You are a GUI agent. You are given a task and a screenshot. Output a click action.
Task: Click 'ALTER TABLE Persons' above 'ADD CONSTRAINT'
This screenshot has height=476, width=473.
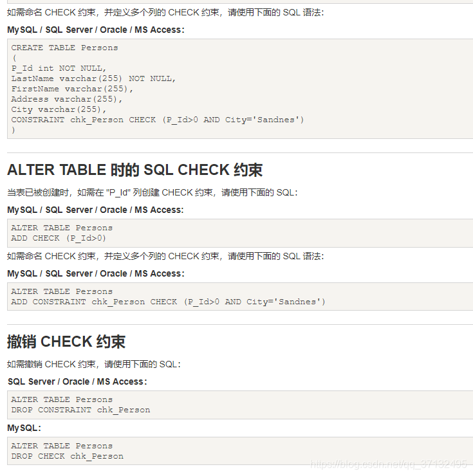click(x=62, y=292)
